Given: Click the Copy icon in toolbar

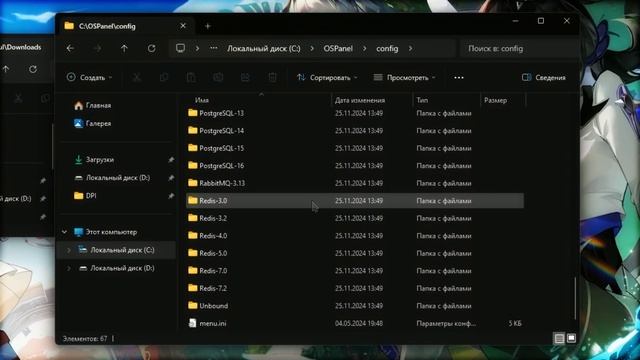Looking at the screenshot, I should tap(164, 78).
